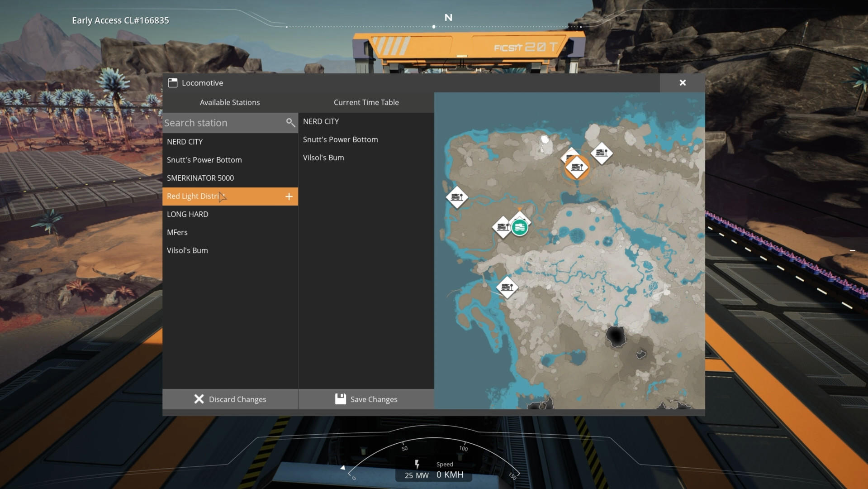Screen dimensions: 868x489
Task: Click the Locomotive icon in the window title
Action: [x=173, y=82]
